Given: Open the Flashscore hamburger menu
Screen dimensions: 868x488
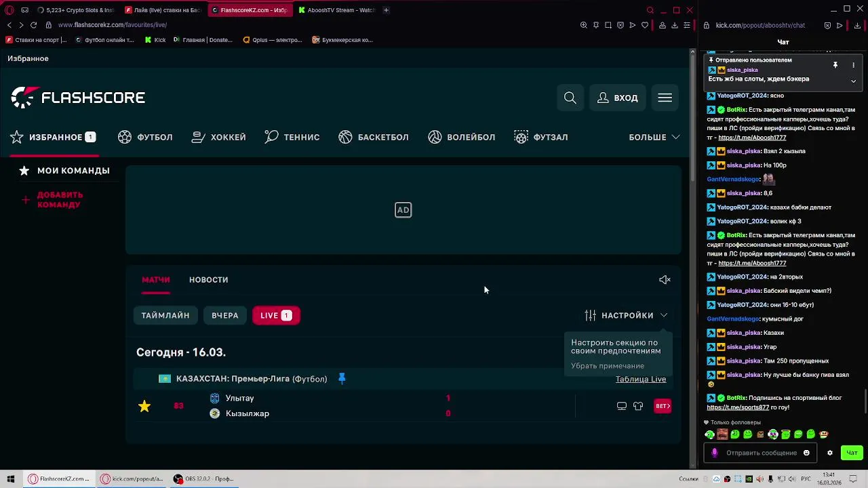Looking at the screenshot, I should tap(665, 98).
